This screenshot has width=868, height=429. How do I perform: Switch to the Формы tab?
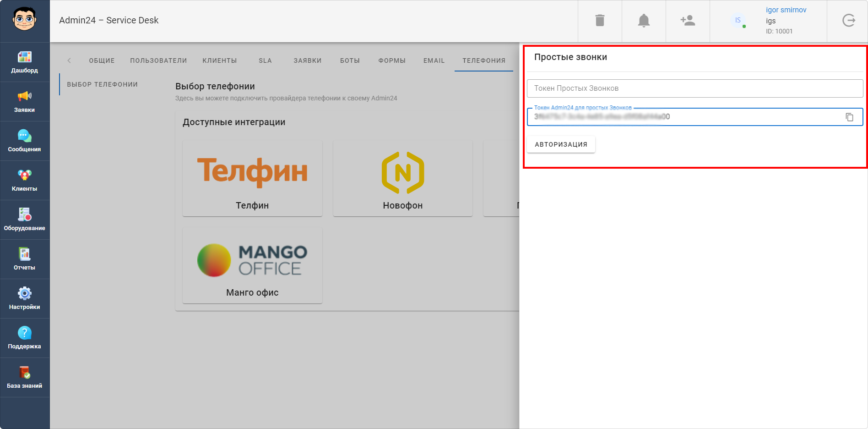(392, 60)
